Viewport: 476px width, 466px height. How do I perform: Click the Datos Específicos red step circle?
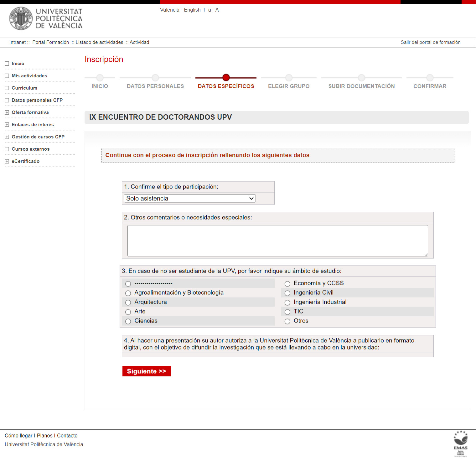point(226,77)
